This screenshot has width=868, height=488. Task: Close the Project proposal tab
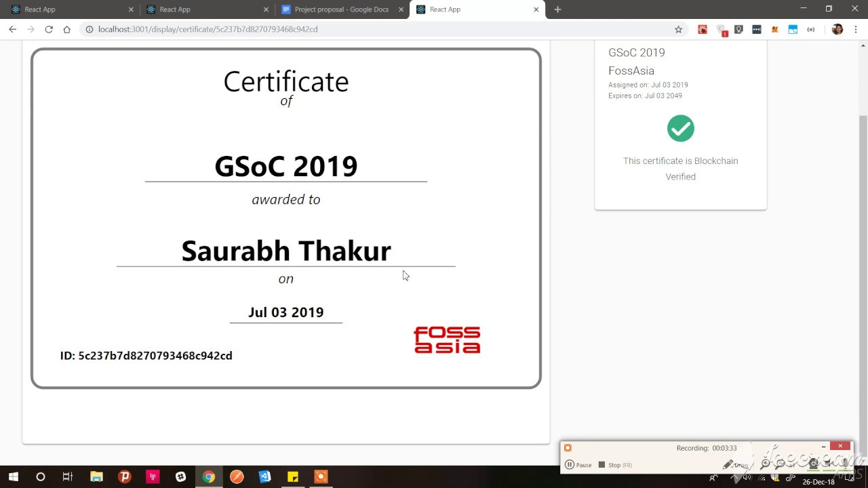point(401,9)
